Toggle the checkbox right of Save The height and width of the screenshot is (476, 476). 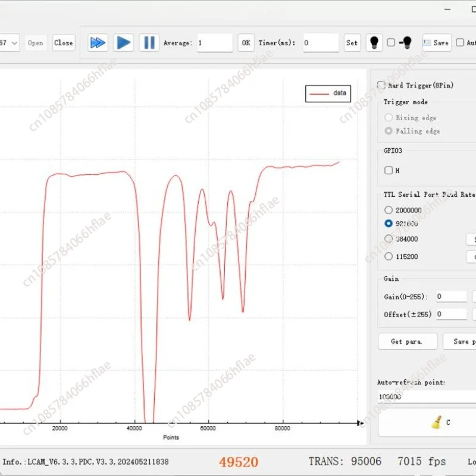(x=460, y=42)
